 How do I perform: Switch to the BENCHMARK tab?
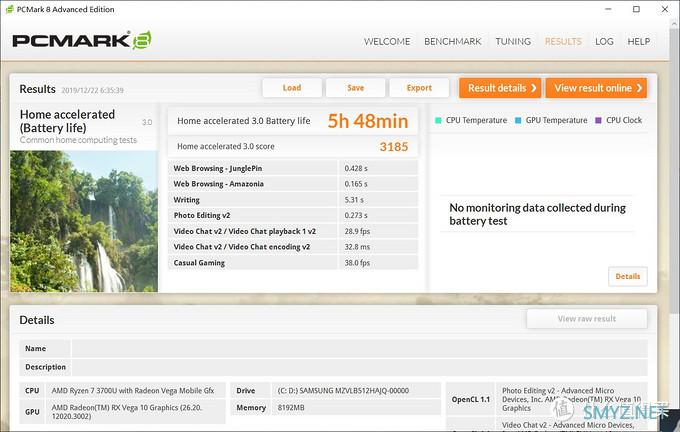(x=452, y=41)
